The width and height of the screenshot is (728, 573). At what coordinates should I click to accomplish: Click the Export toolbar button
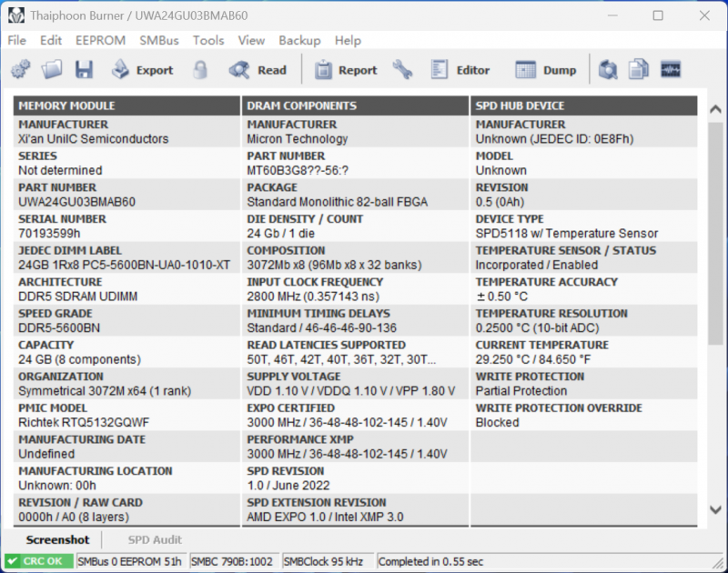[143, 70]
